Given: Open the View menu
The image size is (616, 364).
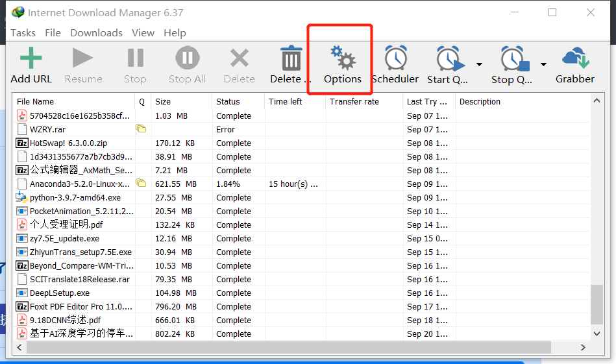Looking at the screenshot, I should (x=143, y=33).
